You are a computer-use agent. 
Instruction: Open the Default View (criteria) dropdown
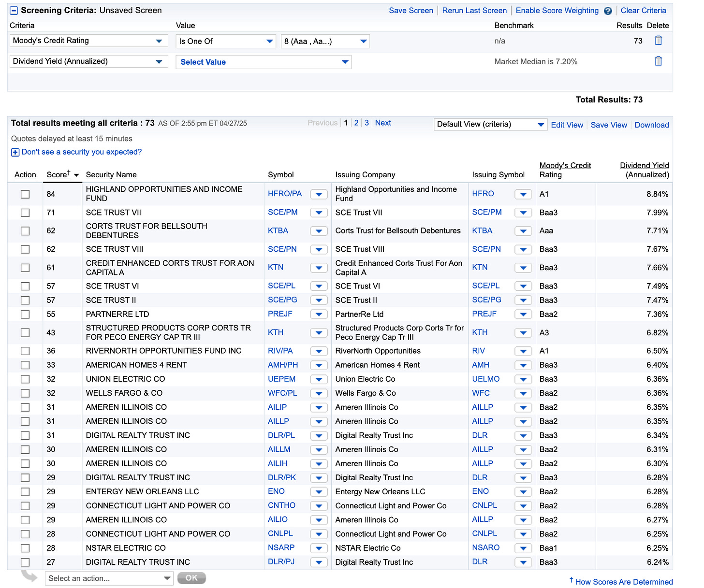click(490, 124)
